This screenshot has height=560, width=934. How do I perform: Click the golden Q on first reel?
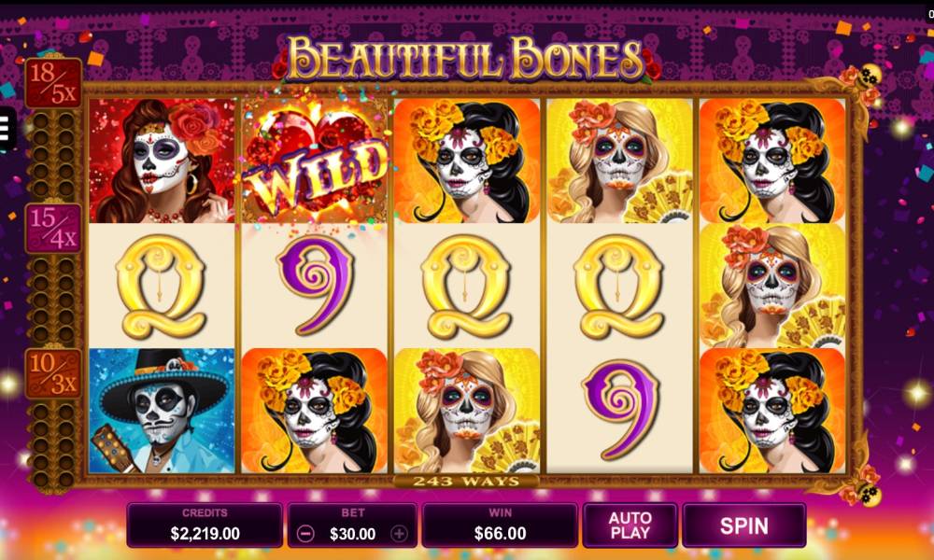pos(162,287)
